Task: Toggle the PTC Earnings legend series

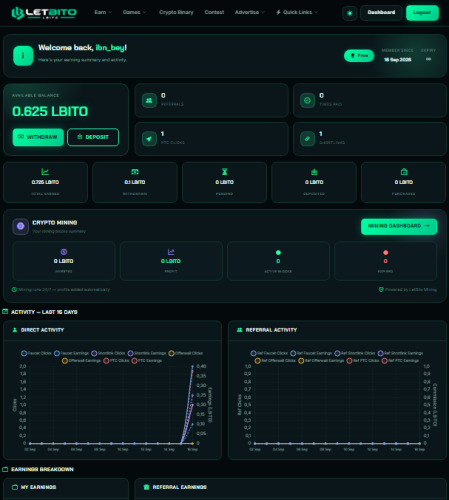Action: click(x=147, y=361)
